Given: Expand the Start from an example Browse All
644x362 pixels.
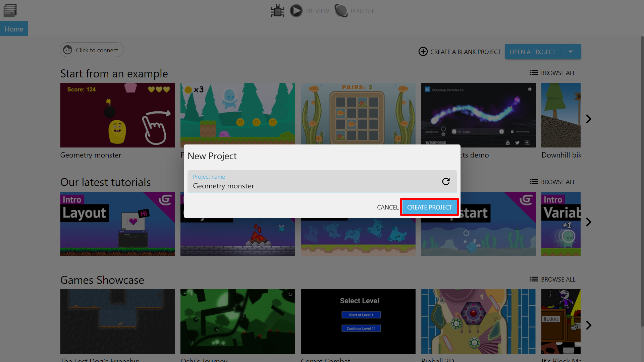Looking at the screenshot, I should (x=552, y=72).
